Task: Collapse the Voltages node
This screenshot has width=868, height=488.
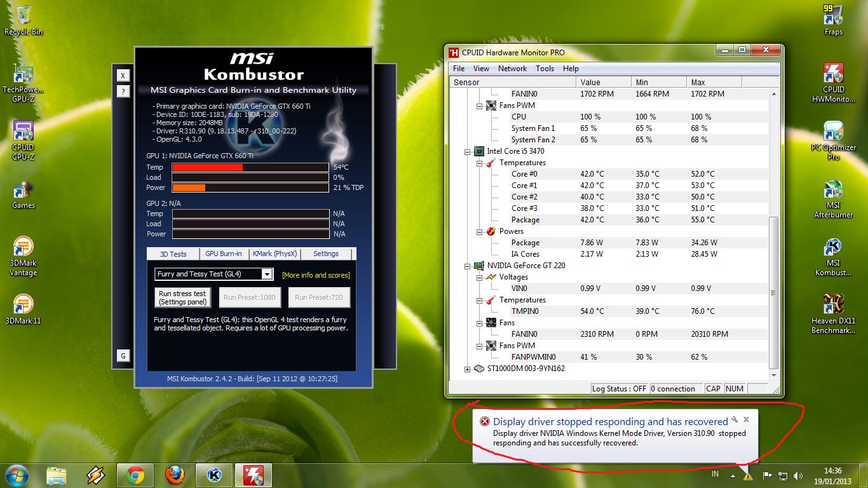Action: point(480,277)
